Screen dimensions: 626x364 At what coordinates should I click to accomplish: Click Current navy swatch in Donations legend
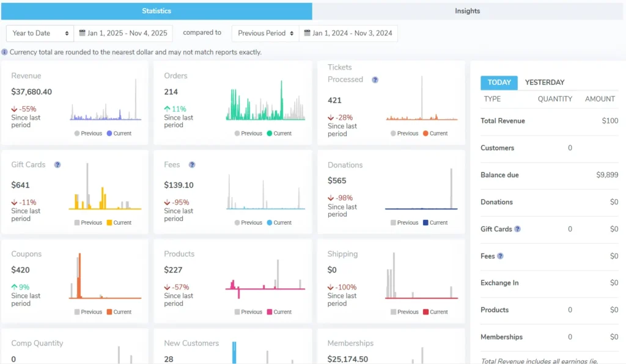[425, 223]
